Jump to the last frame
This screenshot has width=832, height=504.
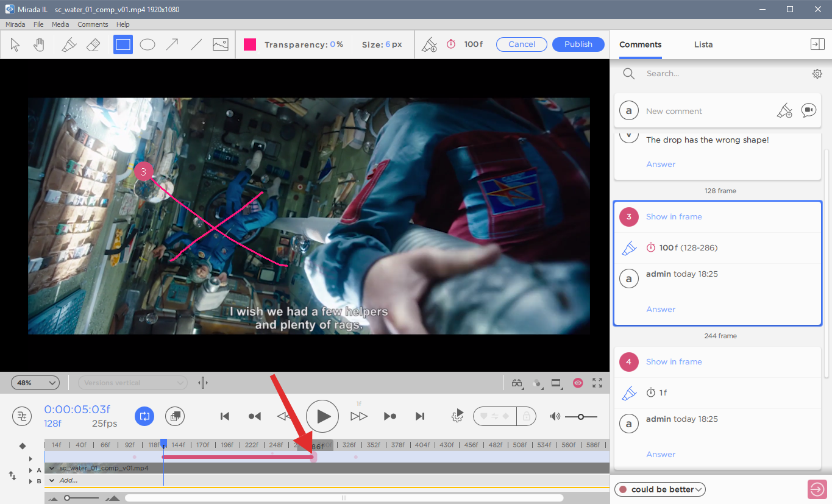(x=420, y=416)
